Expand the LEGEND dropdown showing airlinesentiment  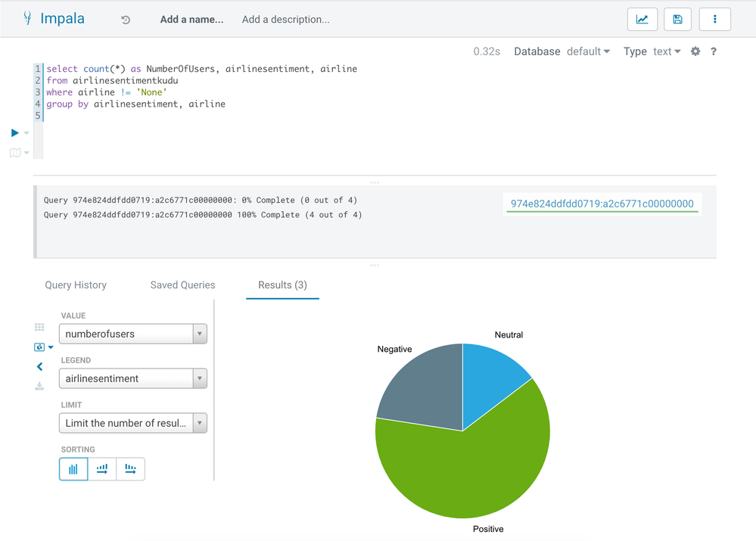click(132, 378)
